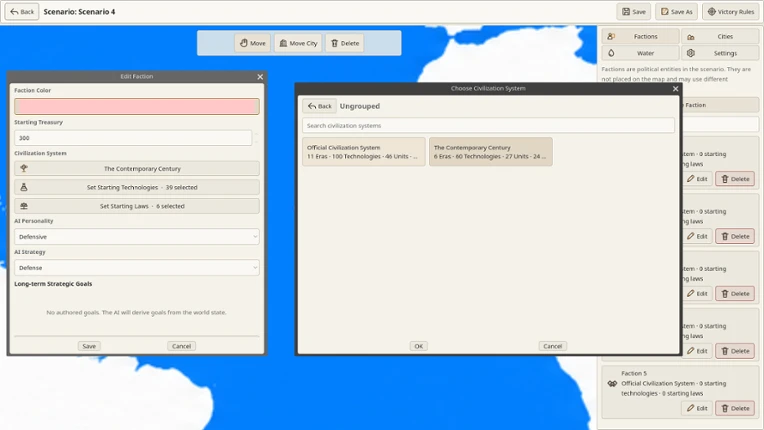Image resolution: width=764 pixels, height=430 pixels.
Task: Delete Faction 5 with its trash button
Action: tap(735, 408)
